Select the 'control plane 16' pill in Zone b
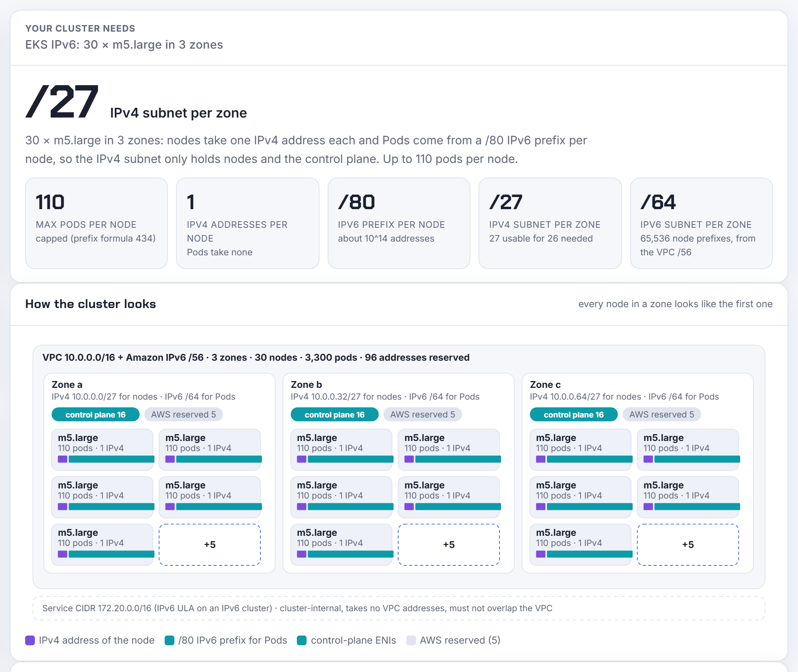798x672 pixels. pyautogui.click(x=335, y=414)
